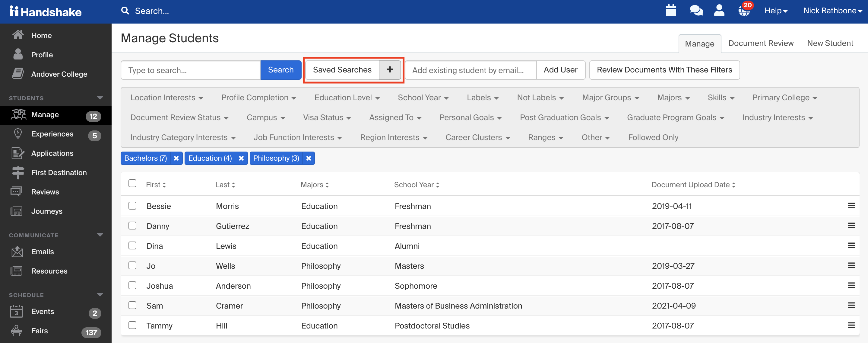Remove the Education (4) filter chip
The image size is (868, 343).
(x=241, y=158)
